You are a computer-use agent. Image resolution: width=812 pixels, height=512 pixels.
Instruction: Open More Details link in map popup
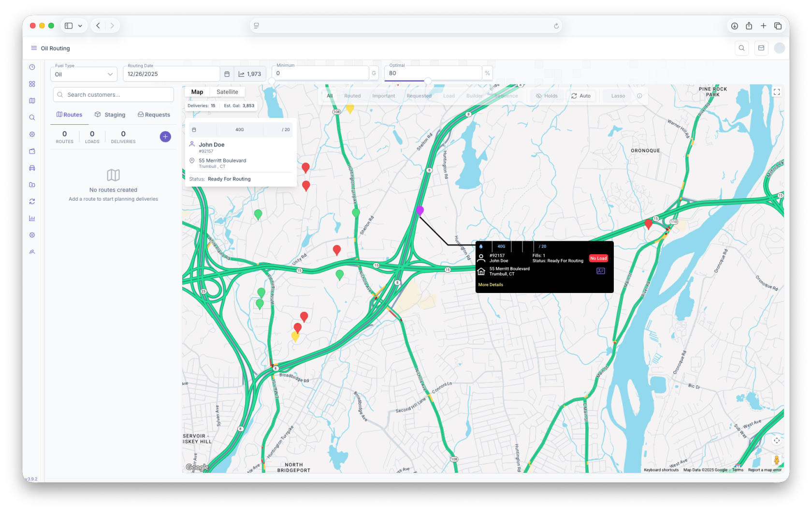[491, 285]
